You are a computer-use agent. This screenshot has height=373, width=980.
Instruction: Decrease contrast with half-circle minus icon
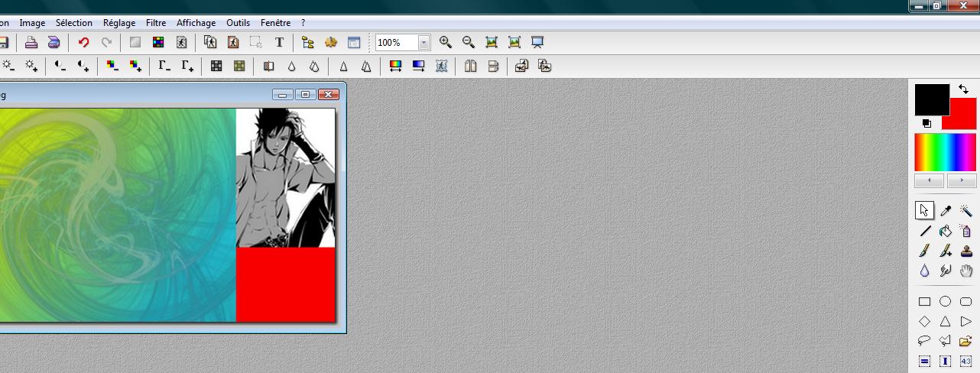tap(60, 66)
